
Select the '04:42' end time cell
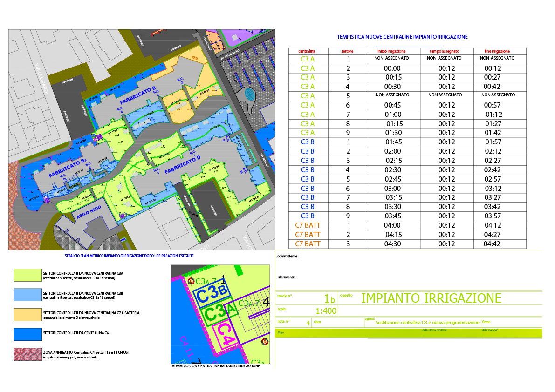492,244
